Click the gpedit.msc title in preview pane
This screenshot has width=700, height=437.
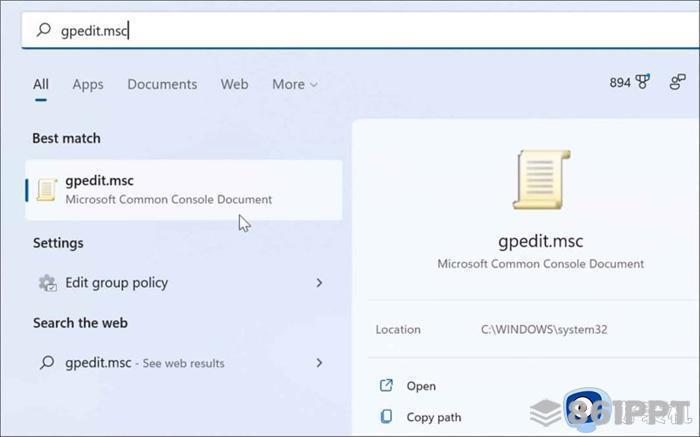541,241
